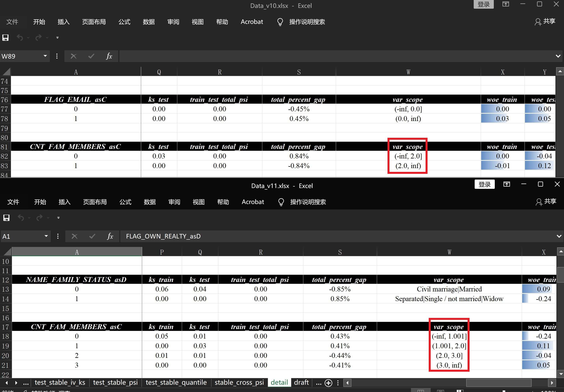564x392 pixels.
Task: Select cell with (-inf, 1.001] var_scope
Action: (449, 336)
